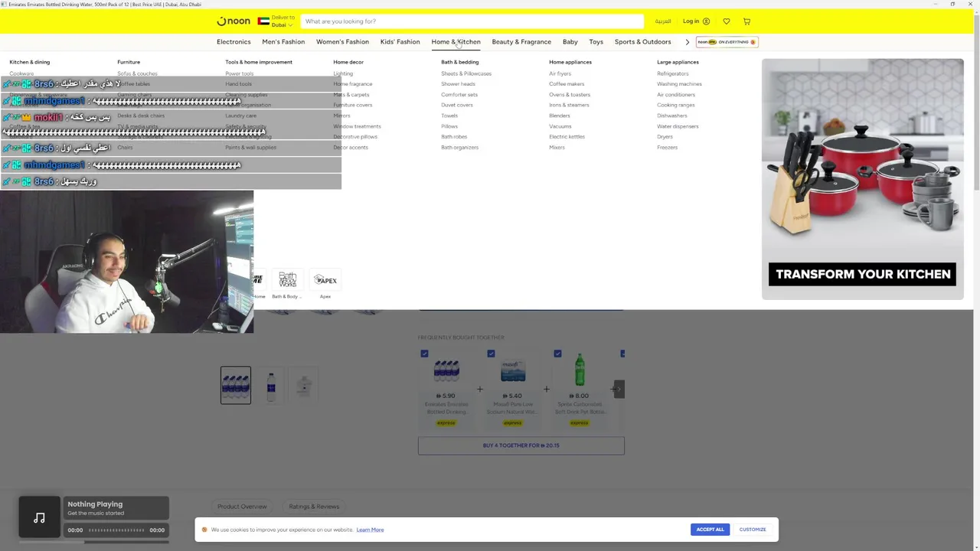Open Pillows link under Bath & bedding
Screen dimensions: 980x551
click(449, 126)
